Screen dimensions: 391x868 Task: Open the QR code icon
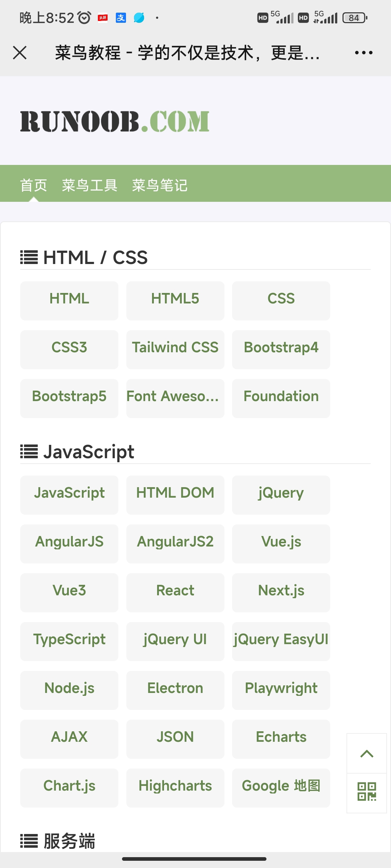point(366,792)
